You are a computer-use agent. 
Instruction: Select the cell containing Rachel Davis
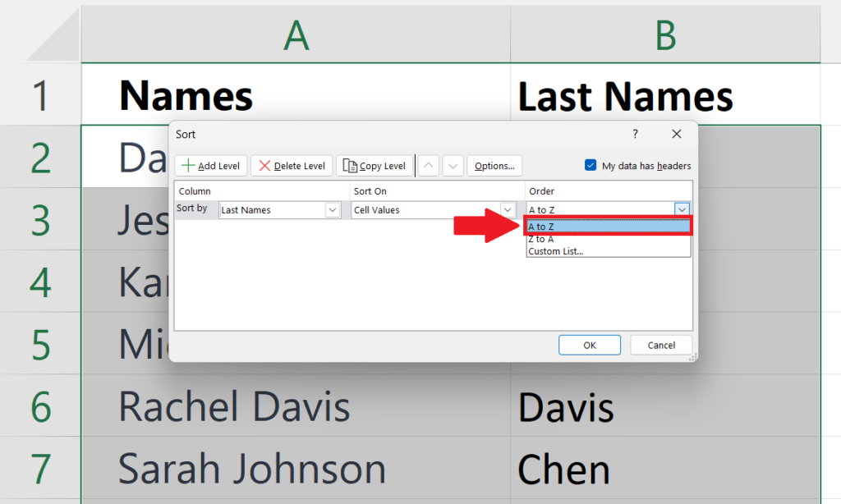pos(235,406)
